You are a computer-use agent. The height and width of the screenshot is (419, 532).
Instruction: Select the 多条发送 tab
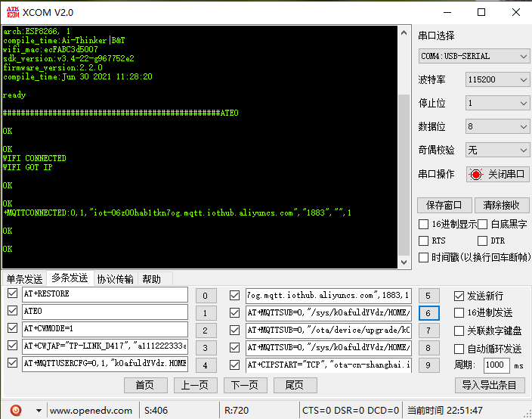pyautogui.click(x=70, y=278)
